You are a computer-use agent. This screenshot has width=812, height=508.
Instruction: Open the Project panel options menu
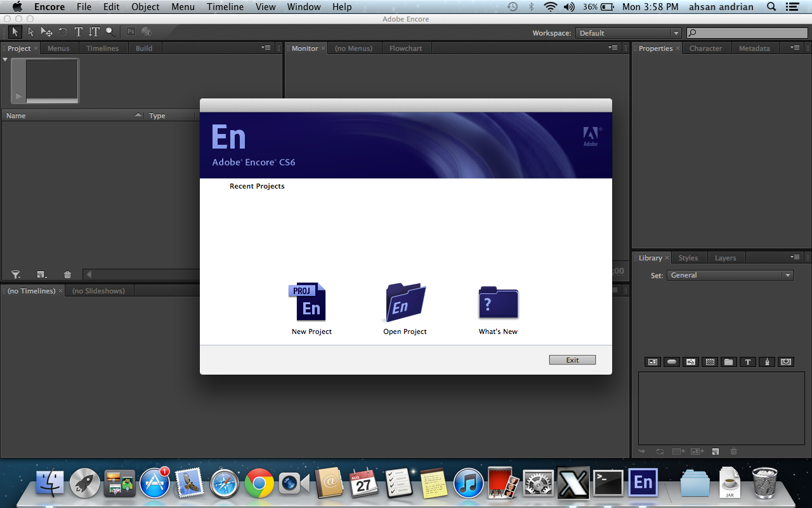pyautogui.click(x=266, y=48)
